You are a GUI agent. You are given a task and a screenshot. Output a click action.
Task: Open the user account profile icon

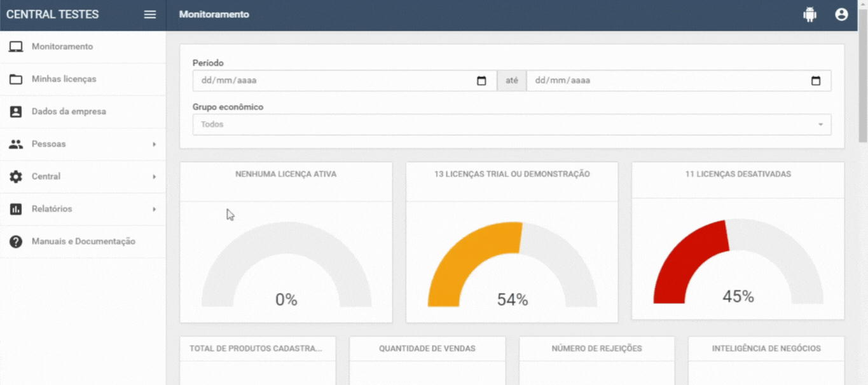pyautogui.click(x=841, y=15)
